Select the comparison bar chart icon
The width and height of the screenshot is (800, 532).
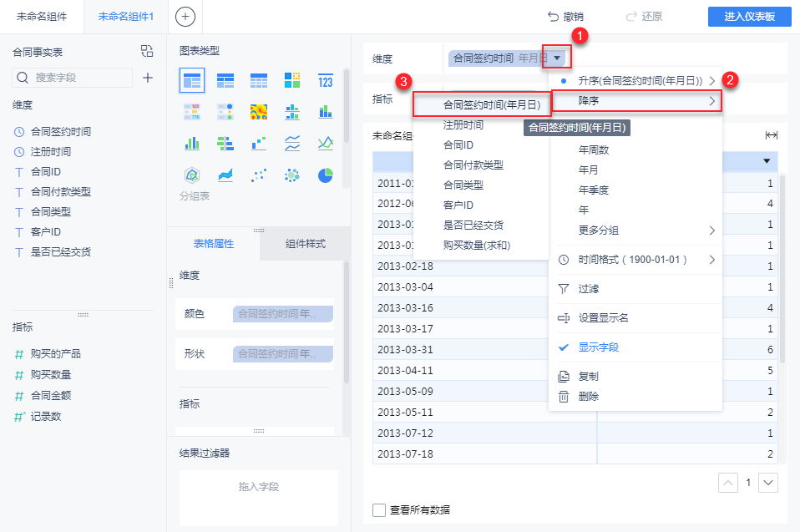(x=225, y=144)
